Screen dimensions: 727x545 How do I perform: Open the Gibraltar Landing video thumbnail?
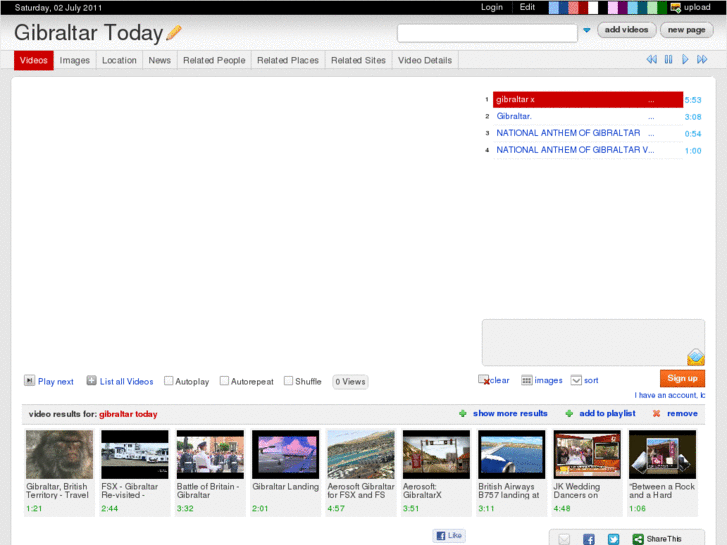click(x=286, y=454)
